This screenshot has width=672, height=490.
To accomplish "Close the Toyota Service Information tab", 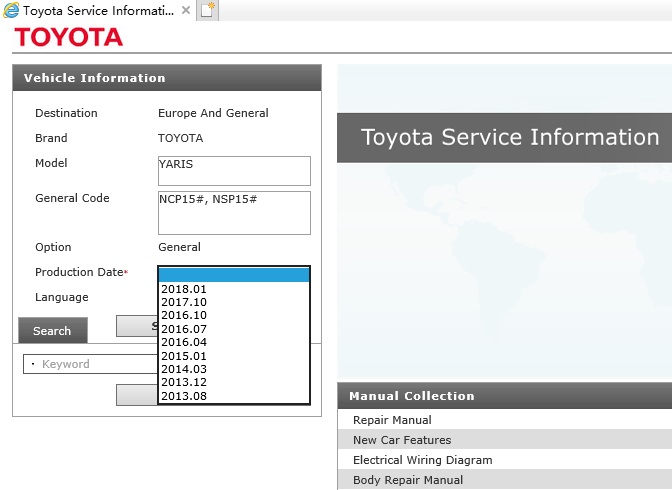I will click(x=186, y=10).
